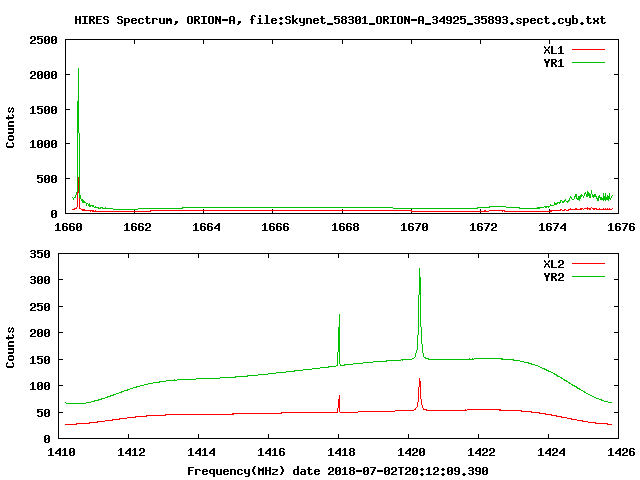
Task: Click the 1500 tick label on upper plot
Action: (43, 110)
